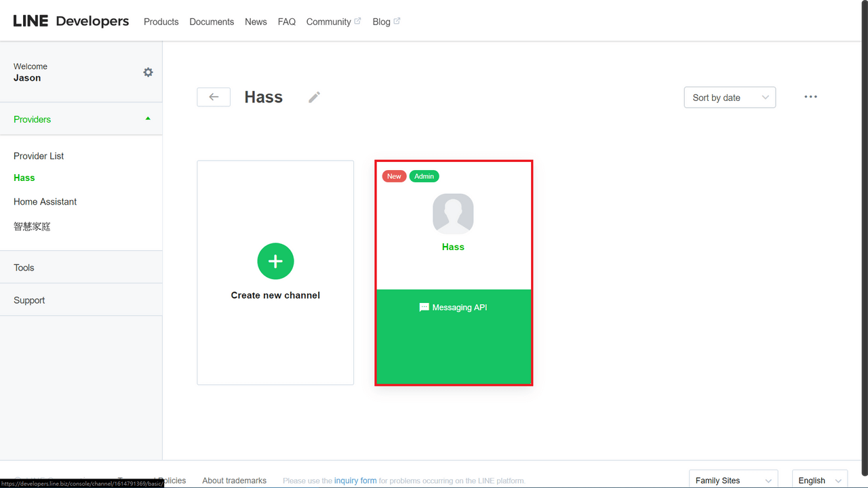
Task: Click the user name Jason
Action: click(x=27, y=78)
